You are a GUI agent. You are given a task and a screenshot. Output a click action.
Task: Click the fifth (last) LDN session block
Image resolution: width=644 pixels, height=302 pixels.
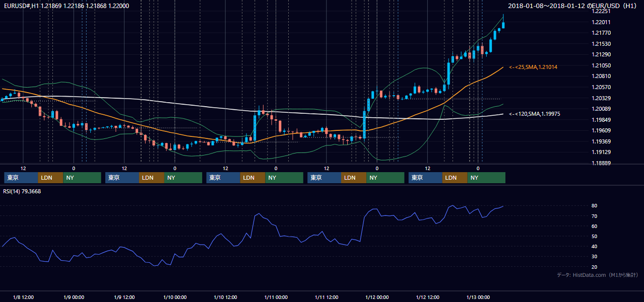tap(455, 178)
